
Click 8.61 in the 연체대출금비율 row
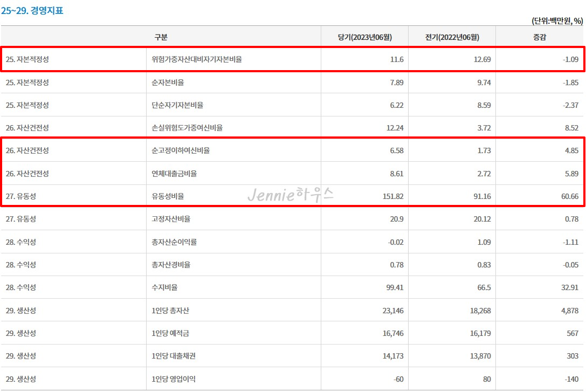[x=397, y=174]
